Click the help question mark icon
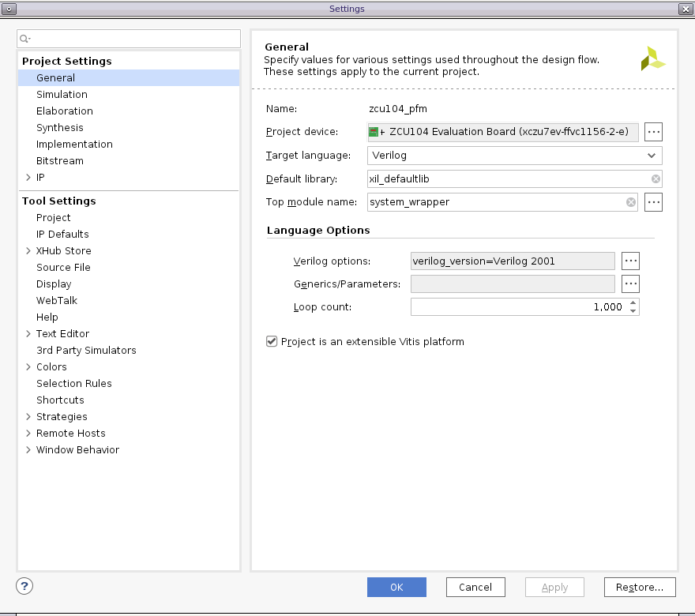This screenshot has height=616, width=695. pos(24,586)
